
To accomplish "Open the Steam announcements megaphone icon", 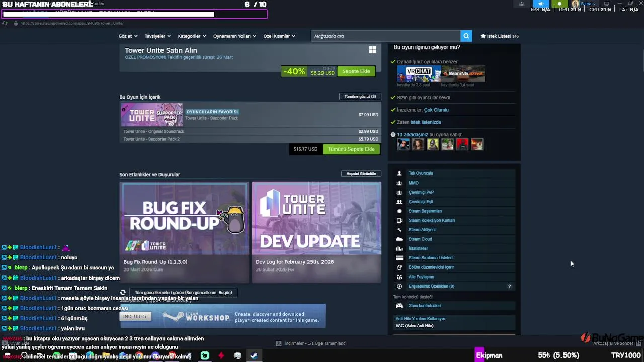I will (541, 4).
